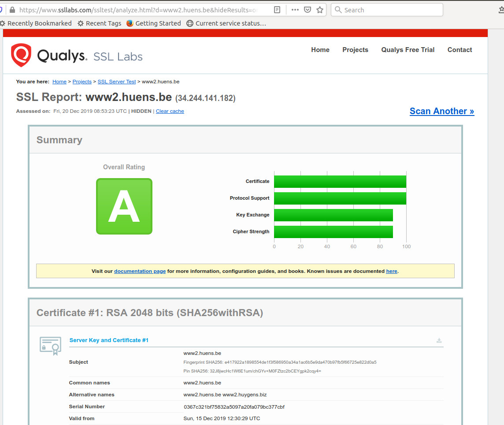
Task: Click the Fingerprint SHA256 value
Action: click(300, 362)
